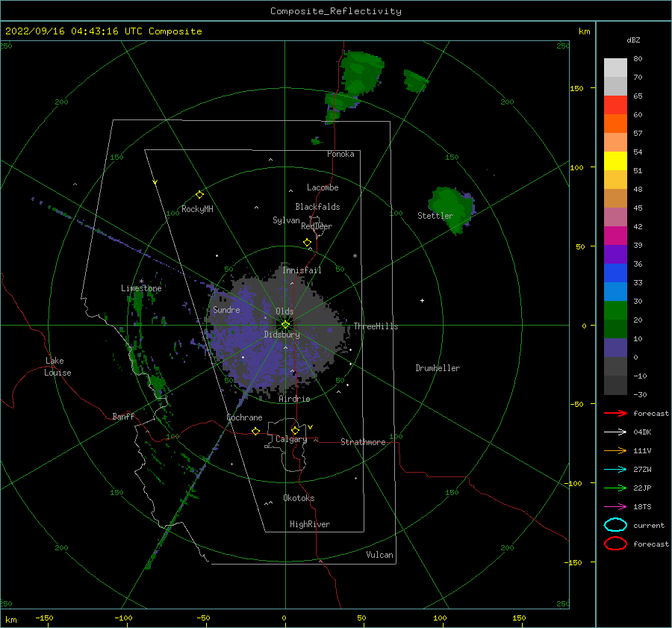The width and height of the screenshot is (672, 628).
Task: Click yellow diamond marker inside Calgary outline
Action: tap(295, 430)
